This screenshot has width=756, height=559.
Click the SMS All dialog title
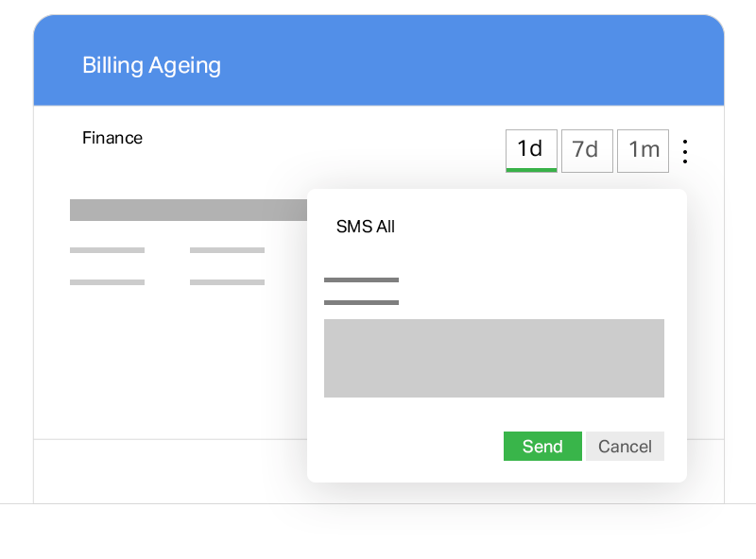(x=366, y=227)
